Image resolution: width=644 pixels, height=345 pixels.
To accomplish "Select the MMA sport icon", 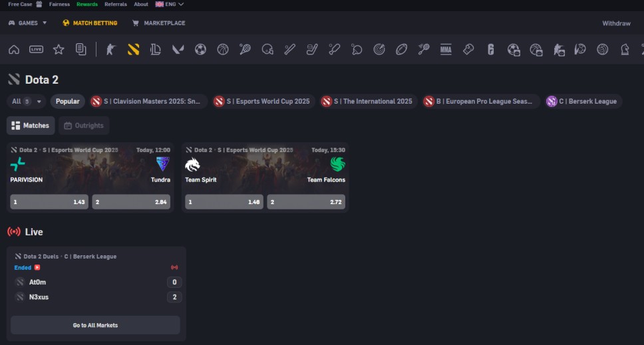I will pos(446,50).
